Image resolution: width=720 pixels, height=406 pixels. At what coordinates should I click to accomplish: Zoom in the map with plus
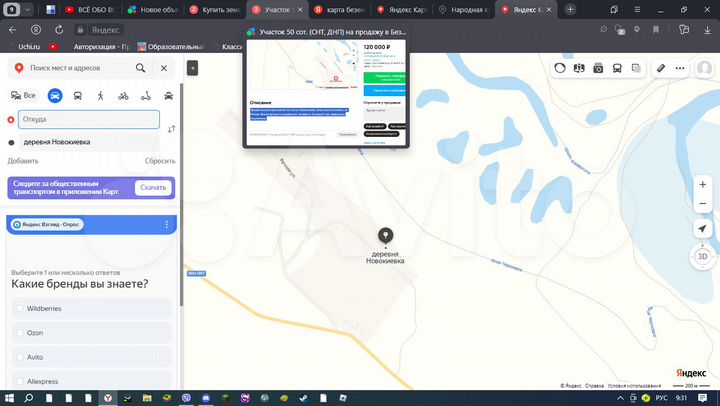click(703, 185)
